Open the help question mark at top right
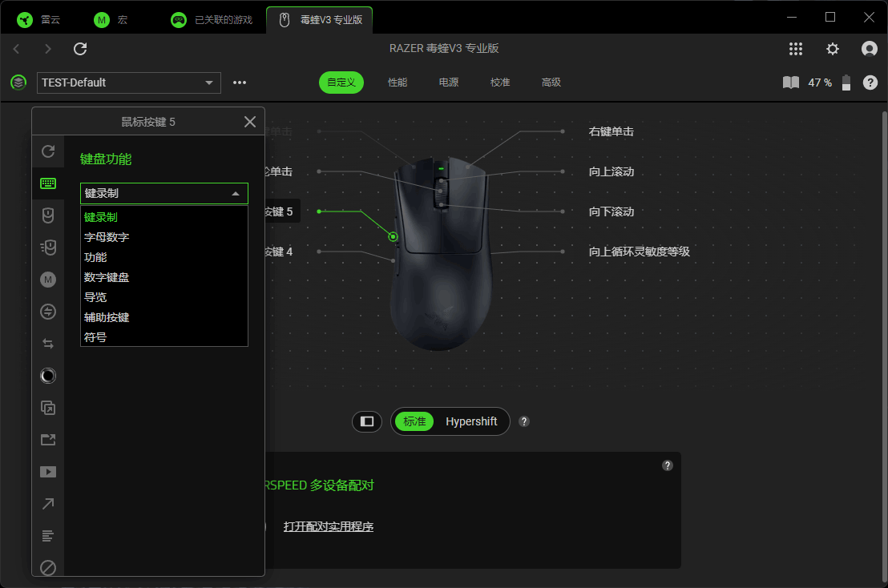 click(x=870, y=83)
